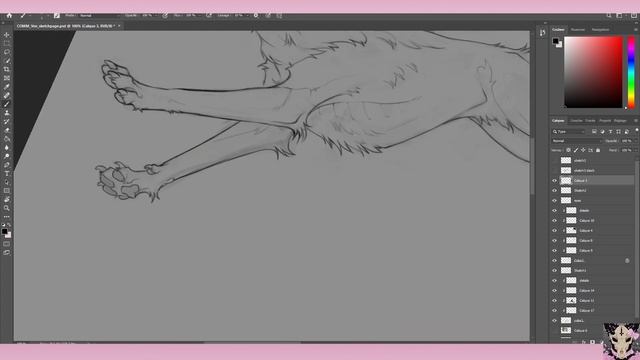Click the foreground color swatch in Color panel
Viewport: 640px width, 360px height.
[x=556, y=41]
